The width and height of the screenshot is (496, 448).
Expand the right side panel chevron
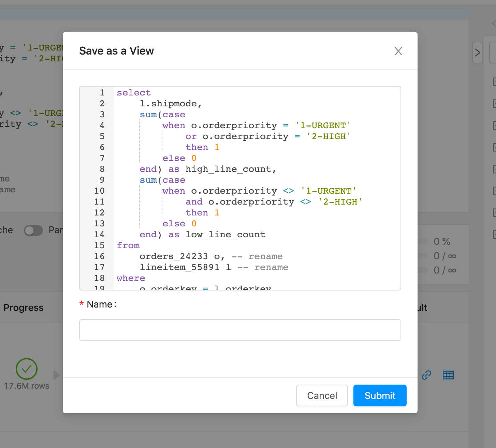pos(478,53)
